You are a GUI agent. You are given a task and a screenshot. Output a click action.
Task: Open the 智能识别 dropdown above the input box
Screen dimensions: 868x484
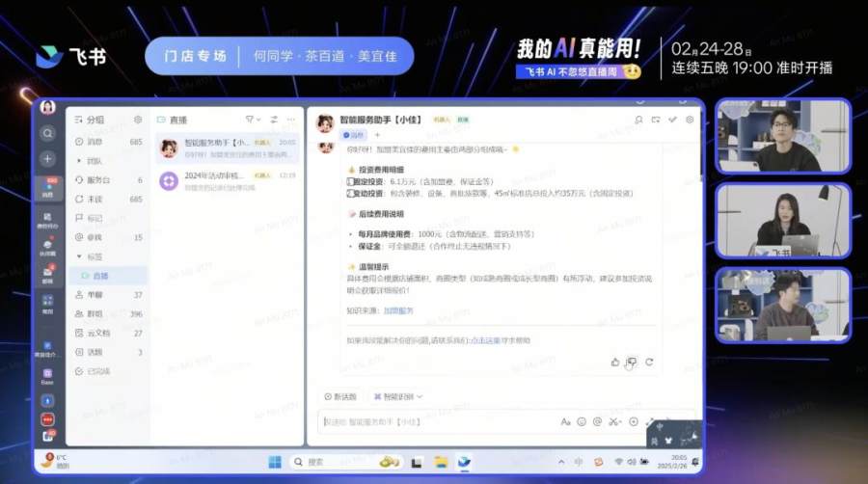click(396, 396)
